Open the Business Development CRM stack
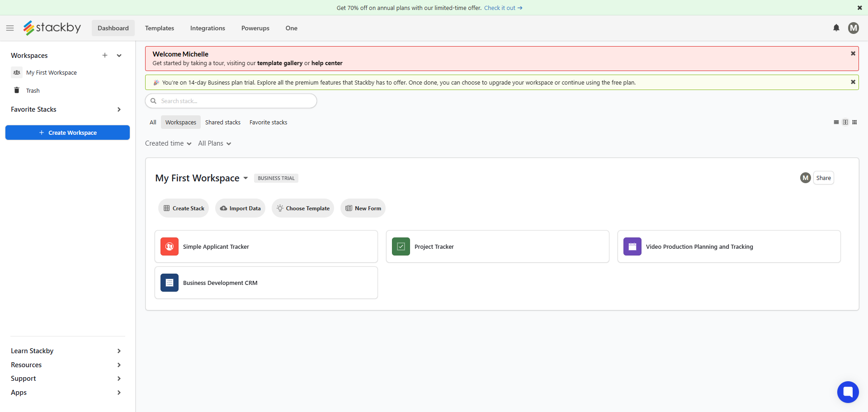This screenshot has width=868, height=412. pyautogui.click(x=266, y=283)
